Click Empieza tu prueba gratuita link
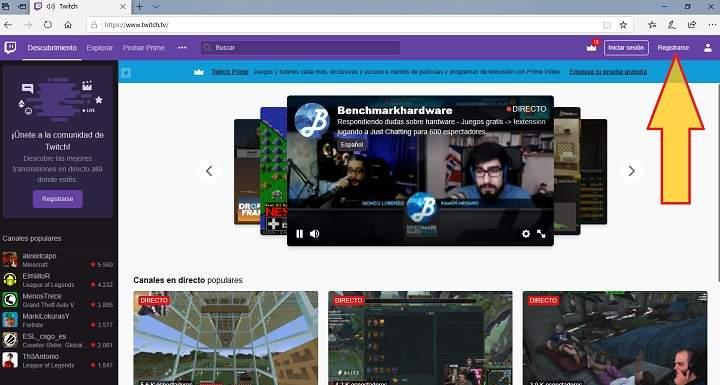 coord(608,72)
